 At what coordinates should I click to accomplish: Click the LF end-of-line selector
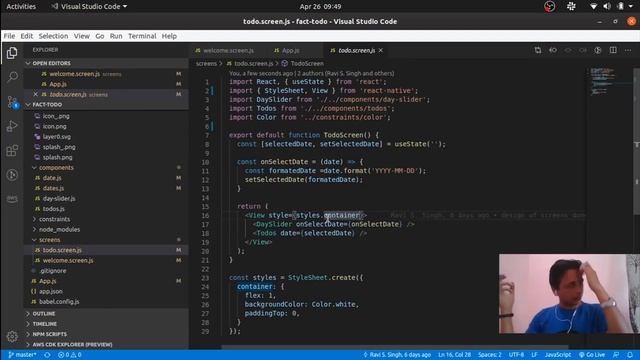[534, 355]
